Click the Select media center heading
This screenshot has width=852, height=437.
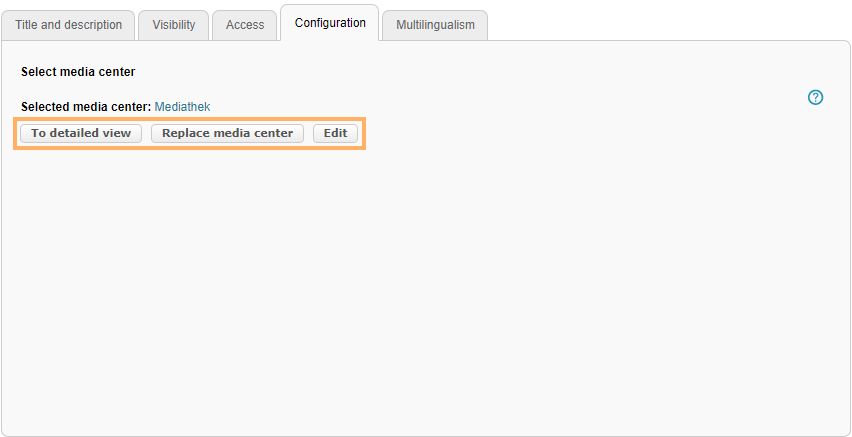click(x=78, y=72)
